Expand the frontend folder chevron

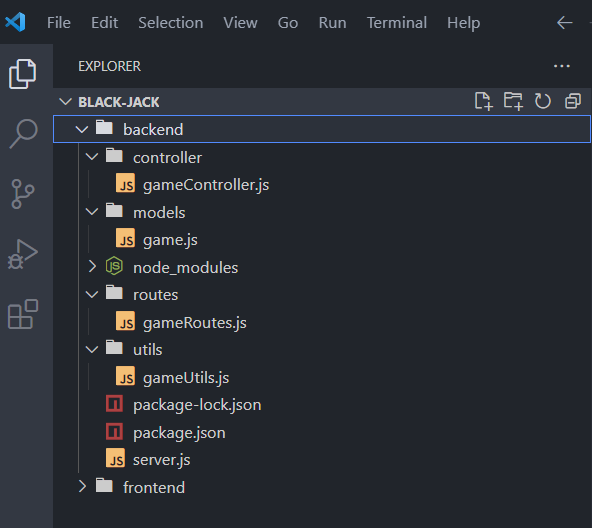[x=82, y=486]
